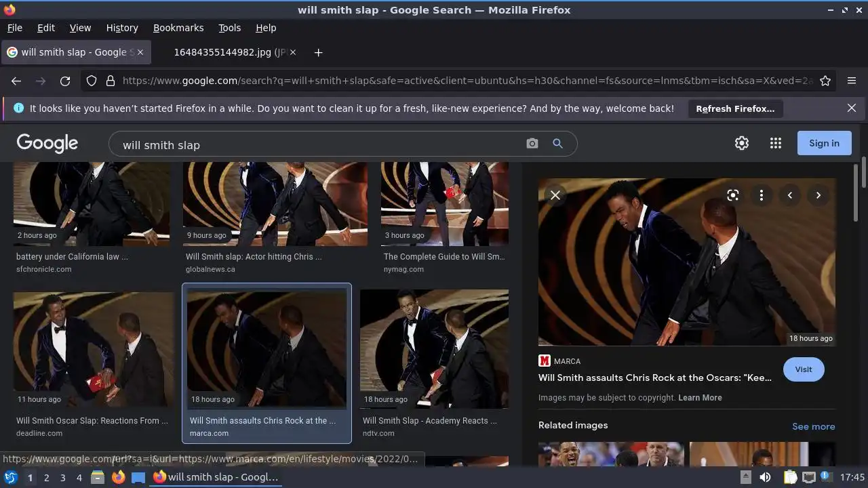Open the Will Smith Oscar Slap Reactions caption
The height and width of the screenshot is (488, 868).
92,421
